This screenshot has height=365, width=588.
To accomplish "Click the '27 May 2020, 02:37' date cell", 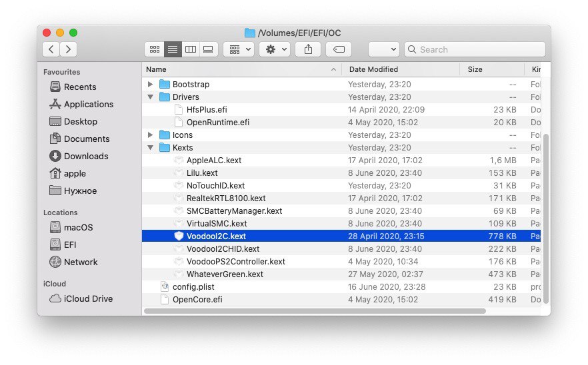I will coord(385,274).
